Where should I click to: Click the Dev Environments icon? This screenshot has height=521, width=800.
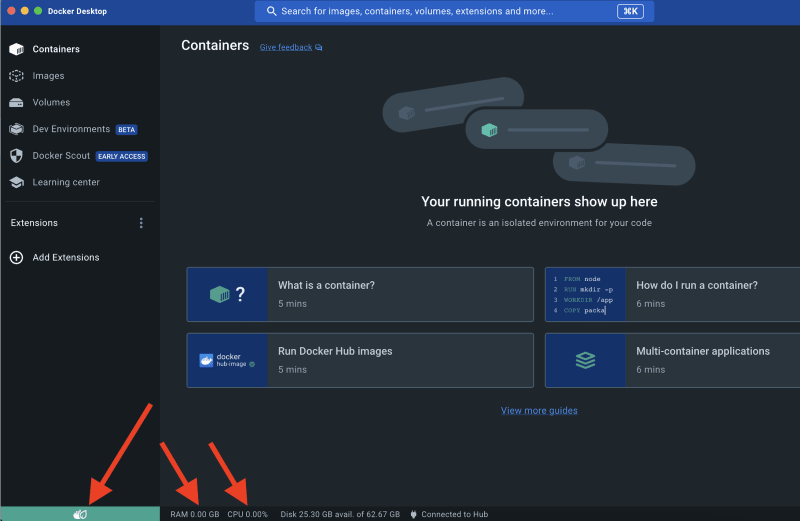coord(16,129)
